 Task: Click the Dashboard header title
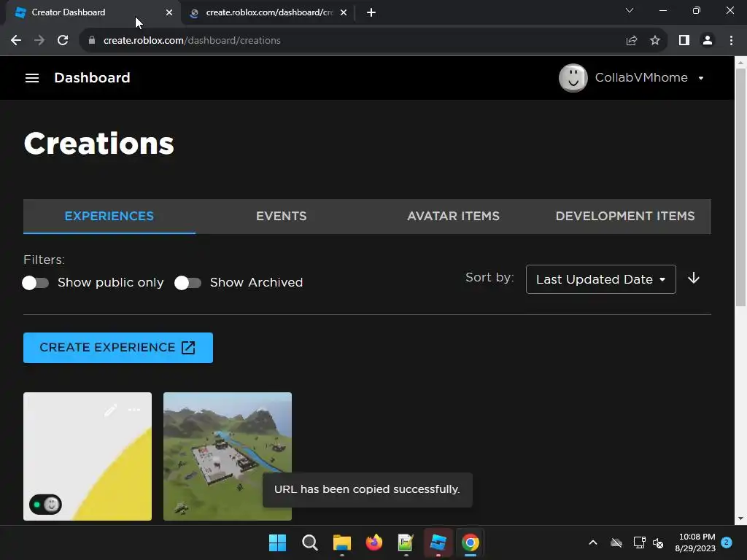(x=92, y=77)
